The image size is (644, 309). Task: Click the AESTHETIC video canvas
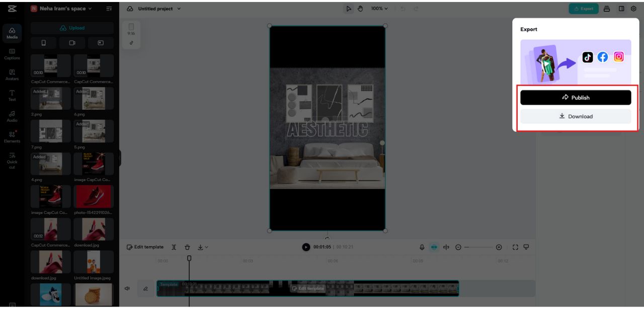(x=328, y=128)
